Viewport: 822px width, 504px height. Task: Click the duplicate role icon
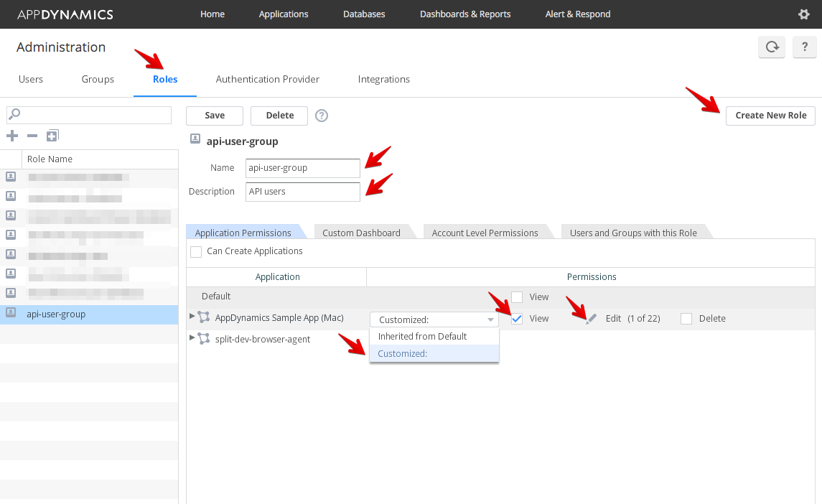(52, 136)
